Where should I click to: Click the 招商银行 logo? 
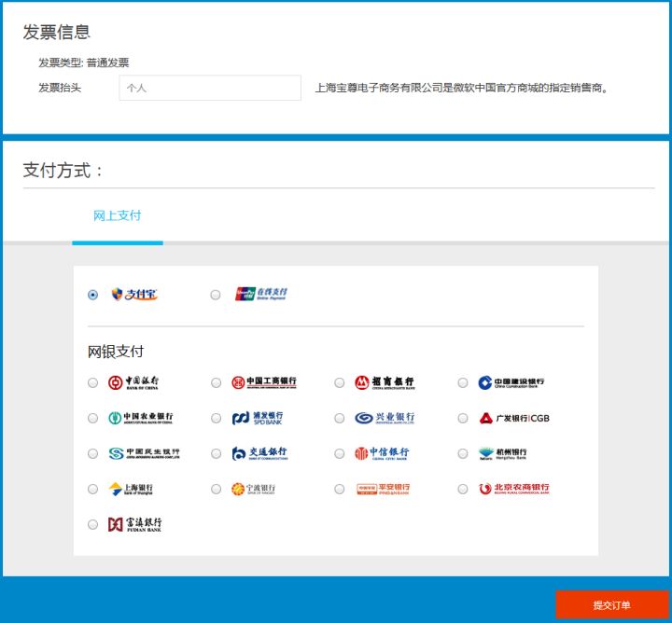(385, 382)
